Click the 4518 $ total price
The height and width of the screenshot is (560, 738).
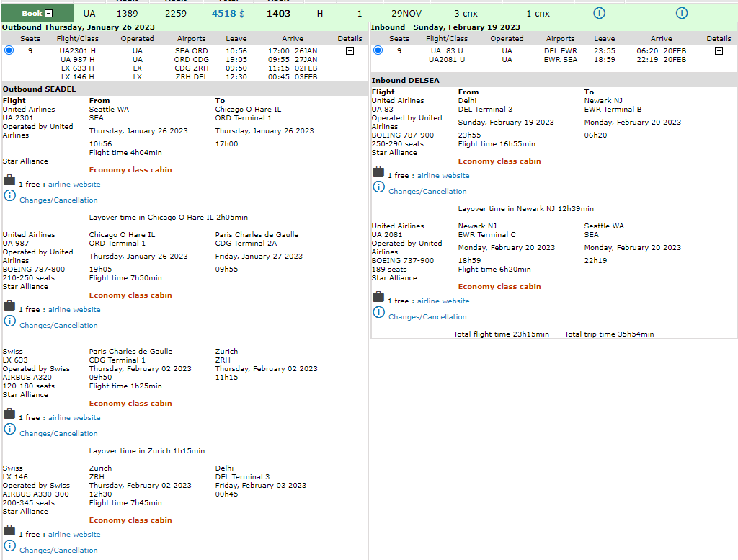coord(229,13)
